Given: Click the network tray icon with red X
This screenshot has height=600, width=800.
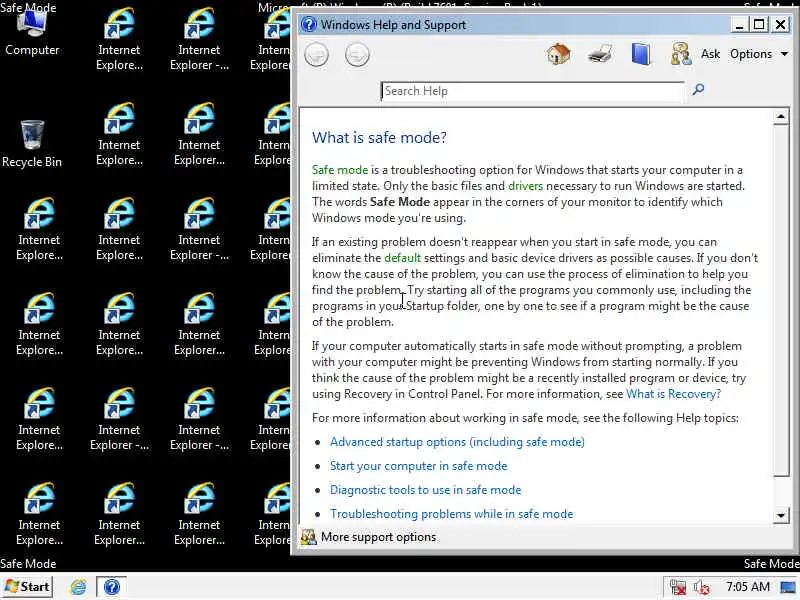Looking at the screenshot, I should pos(678,587).
